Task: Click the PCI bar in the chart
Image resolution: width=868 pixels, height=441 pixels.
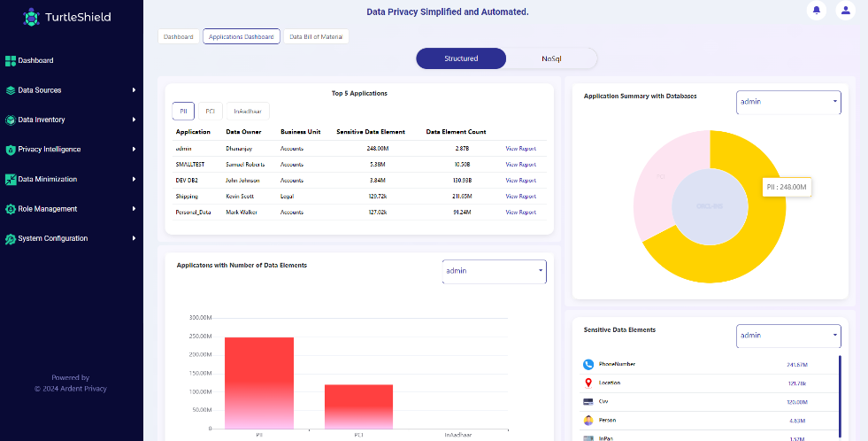Action: click(358, 406)
